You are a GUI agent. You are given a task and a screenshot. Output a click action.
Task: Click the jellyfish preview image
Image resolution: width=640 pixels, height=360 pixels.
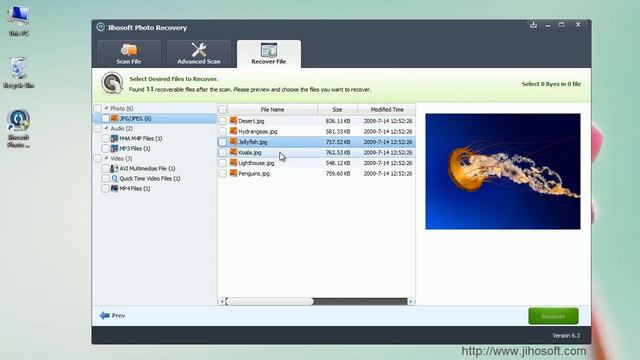pyautogui.click(x=502, y=171)
